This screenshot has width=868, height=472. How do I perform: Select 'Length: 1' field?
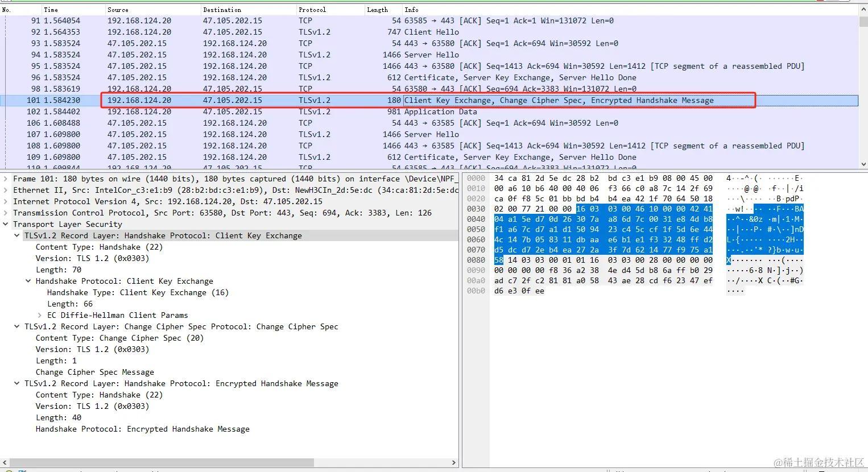tap(56, 361)
